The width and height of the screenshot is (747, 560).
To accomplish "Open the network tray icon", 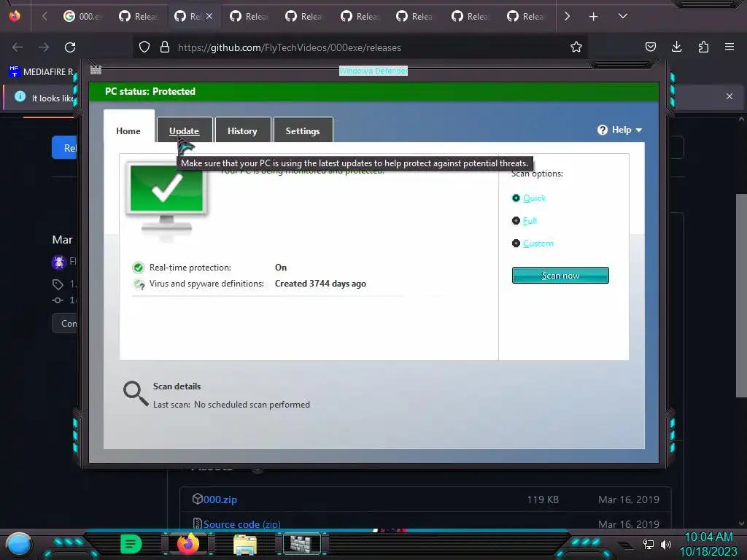I will pyautogui.click(x=648, y=544).
